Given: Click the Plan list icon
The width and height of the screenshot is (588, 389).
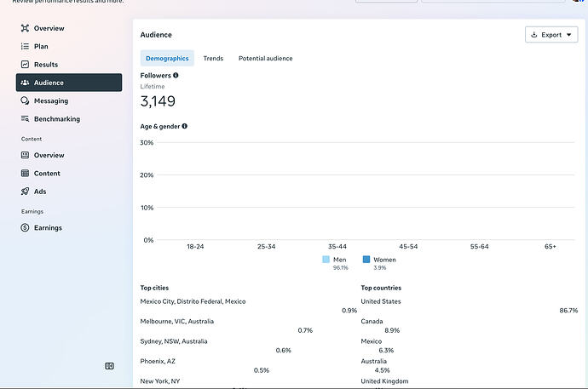Looking at the screenshot, I should pyautogui.click(x=25, y=47).
